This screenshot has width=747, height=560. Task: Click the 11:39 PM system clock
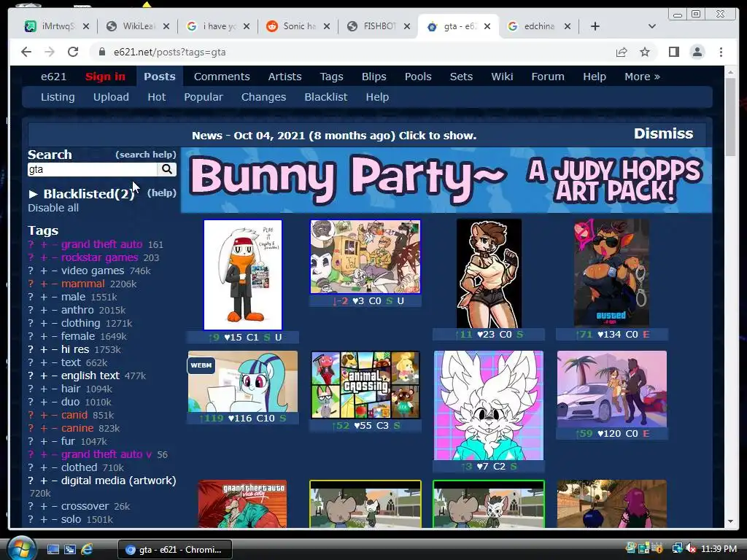point(719,549)
